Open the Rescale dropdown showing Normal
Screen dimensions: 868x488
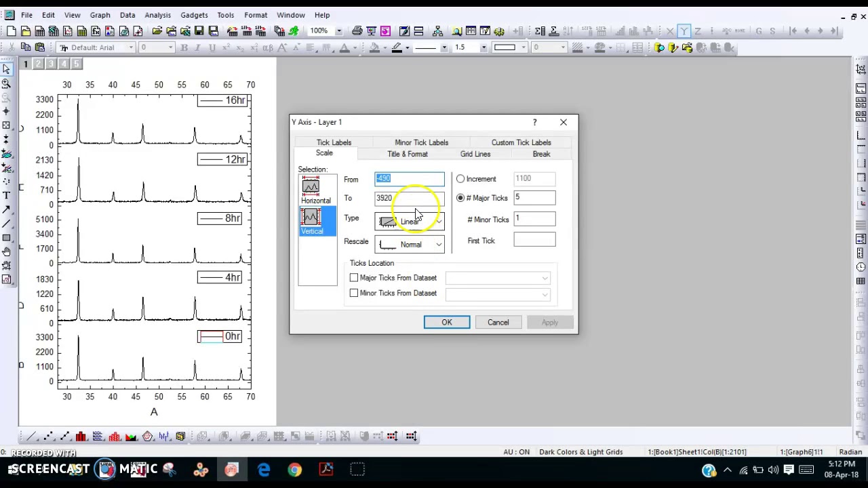410,245
